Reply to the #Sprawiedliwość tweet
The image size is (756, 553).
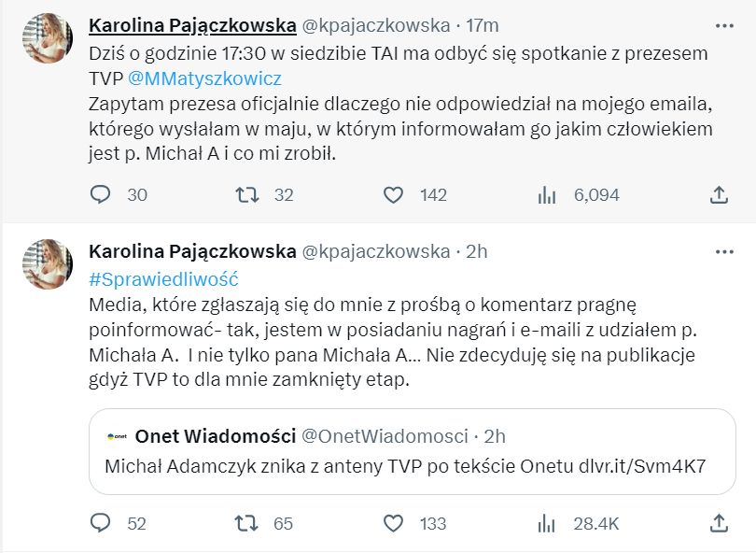pos(100,523)
